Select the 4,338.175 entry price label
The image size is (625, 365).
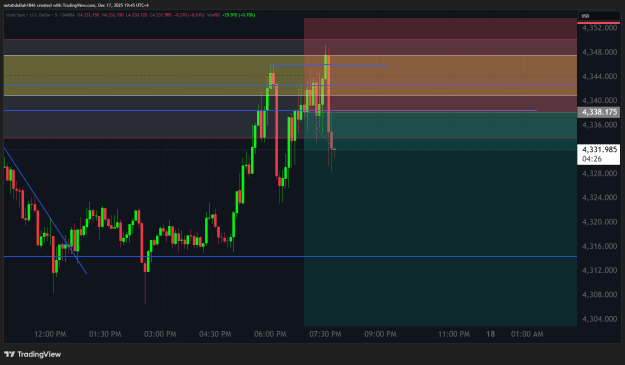[x=599, y=112]
